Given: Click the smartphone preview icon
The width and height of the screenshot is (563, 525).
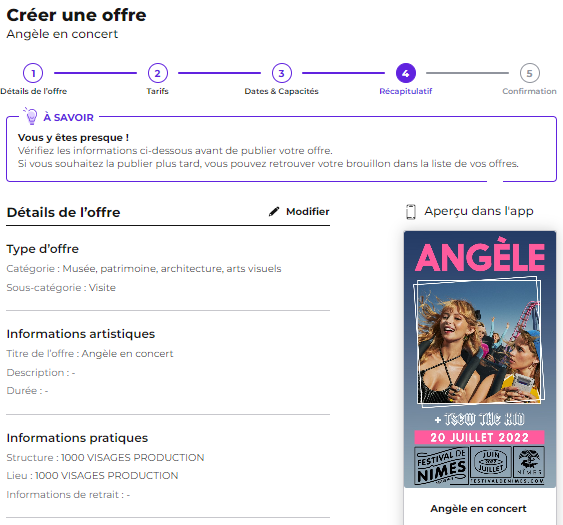Looking at the screenshot, I should click(x=411, y=212).
